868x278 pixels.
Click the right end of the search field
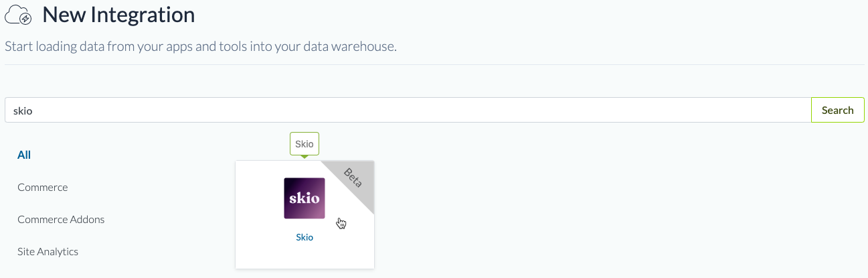pos(796,111)
